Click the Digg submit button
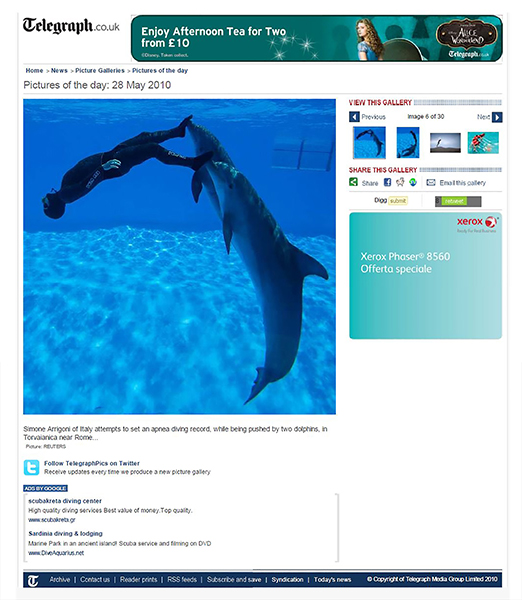The height and width of the screenshot is (600, 522). 398,201
